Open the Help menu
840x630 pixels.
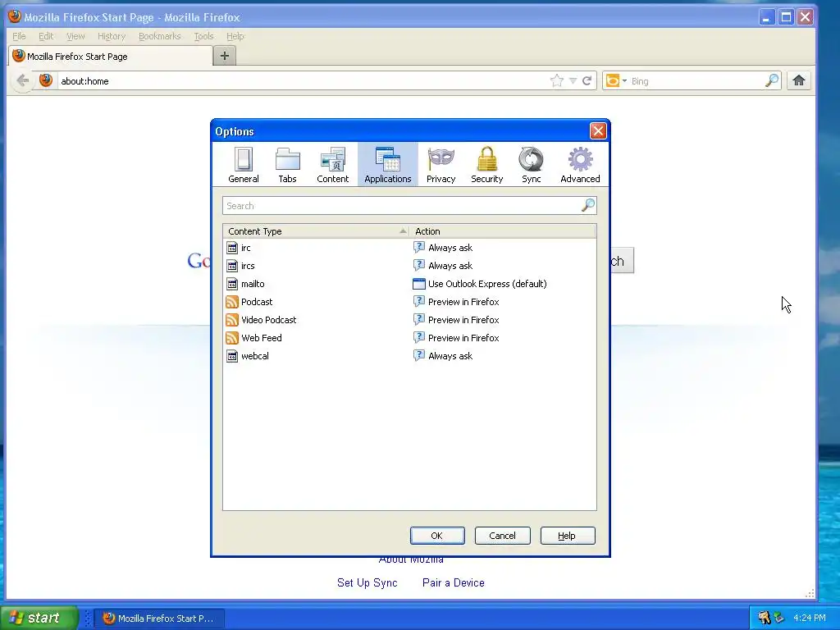(x=235, y=36)
